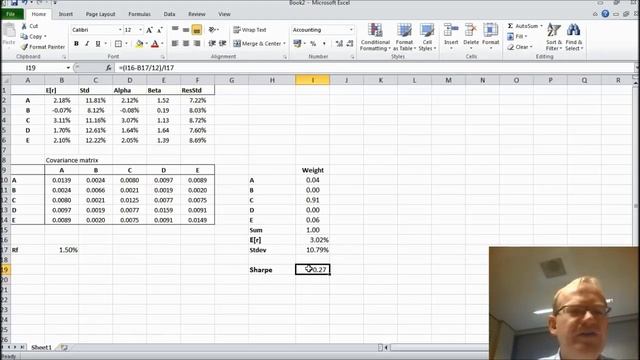The width and height of the screenshot is (640, 360).
Task: Open the font size 12 dropdown
Action: point(140,30)
